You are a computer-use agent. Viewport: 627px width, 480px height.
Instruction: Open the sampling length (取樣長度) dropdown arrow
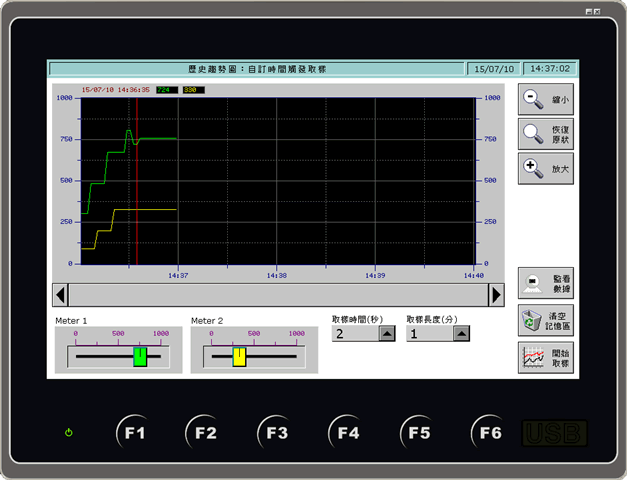(x=460, y=334)
